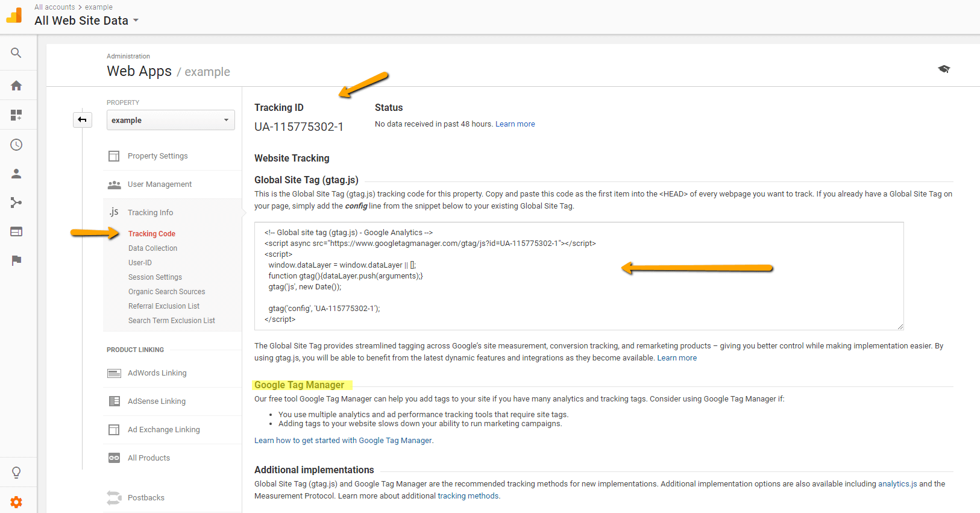Click the Google Tag Manager heading
980x513 pixels.
pyautogui.click(x=300, y=385)
